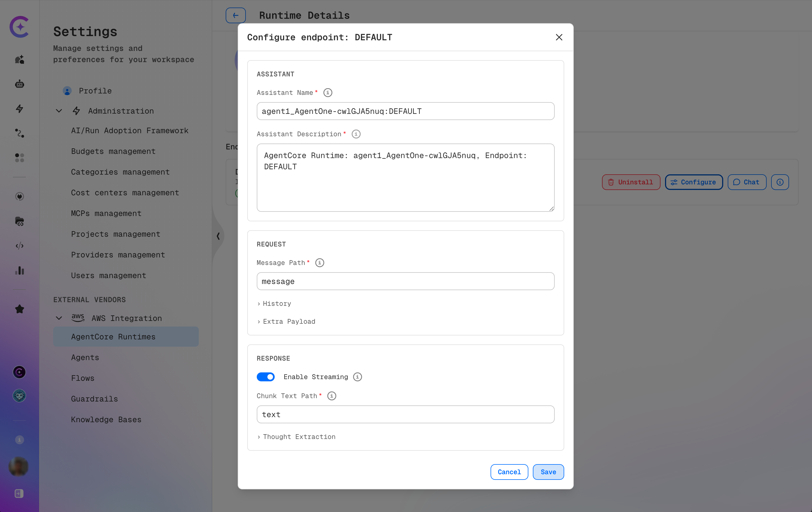Screen dimensions: 812x512
Task: Open Knowledge Bases under AWS Integration
Action: 106,419
